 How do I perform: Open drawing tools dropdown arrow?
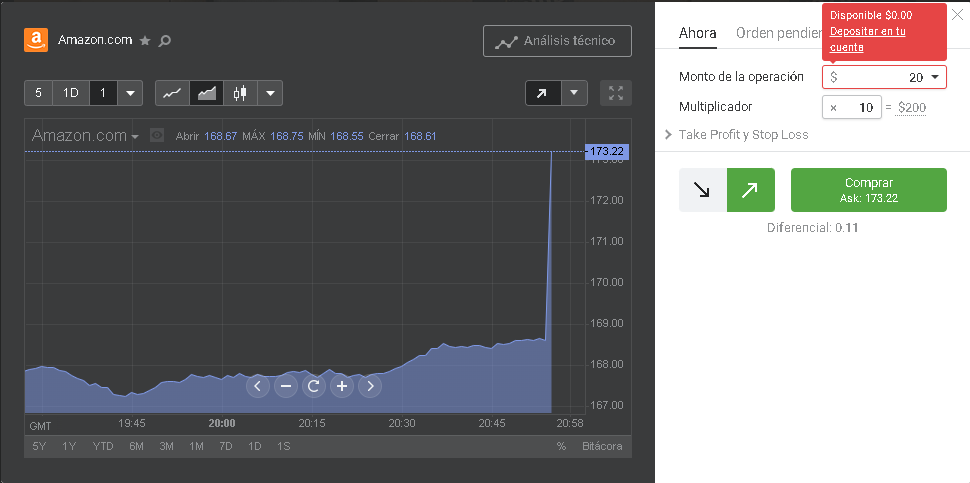(x=575, y=93)
